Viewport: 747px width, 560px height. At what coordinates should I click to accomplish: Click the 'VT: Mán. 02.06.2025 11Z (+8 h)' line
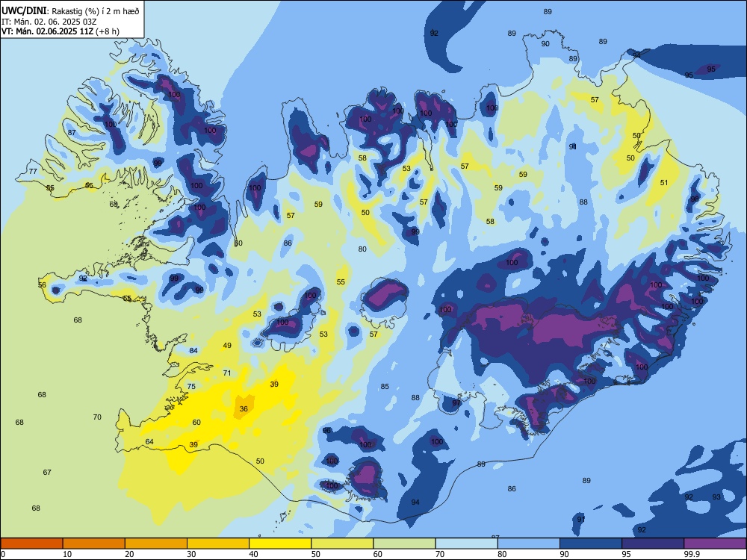click(61, 31)
